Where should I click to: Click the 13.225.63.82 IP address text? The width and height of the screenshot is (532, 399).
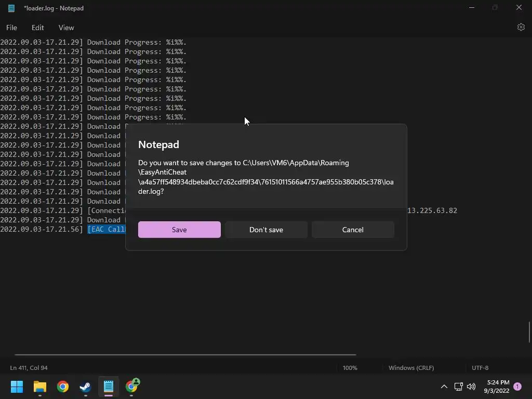tap(432, 211)
